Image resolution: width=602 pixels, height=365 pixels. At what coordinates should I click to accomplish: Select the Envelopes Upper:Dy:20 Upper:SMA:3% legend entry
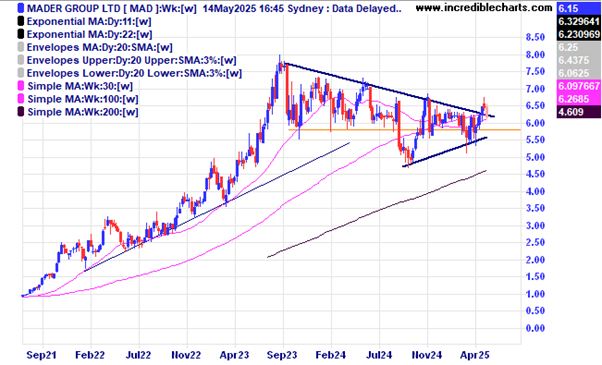click(131, 61)
